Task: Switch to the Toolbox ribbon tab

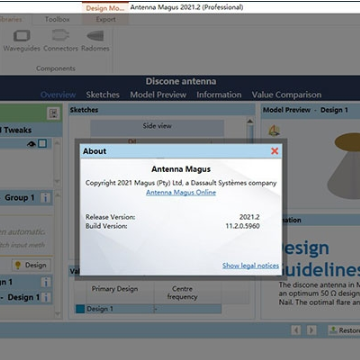Action: coord(57,20)
